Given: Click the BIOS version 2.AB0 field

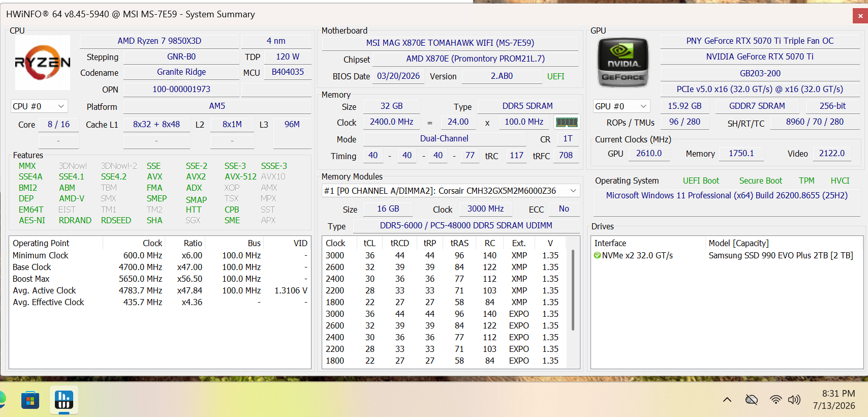Looking at the screenshot, I should pos(502,76).
